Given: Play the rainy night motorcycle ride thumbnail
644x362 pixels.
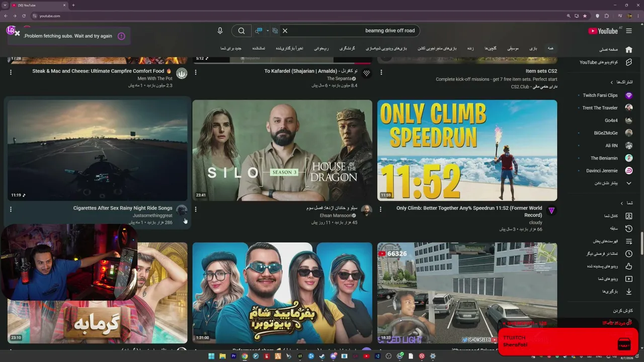Looking at the screenshot, I should pos(97,150).
